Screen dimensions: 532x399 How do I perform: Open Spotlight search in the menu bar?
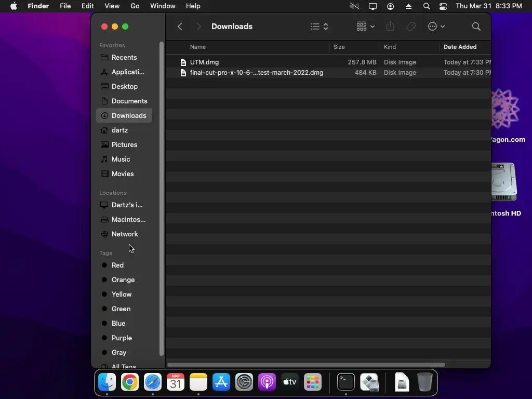click(427, 6)
